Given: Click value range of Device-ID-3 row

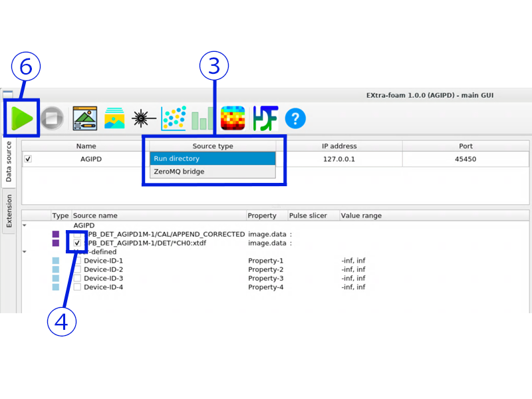Looking at the screenshot, I should tap(353, 278).
